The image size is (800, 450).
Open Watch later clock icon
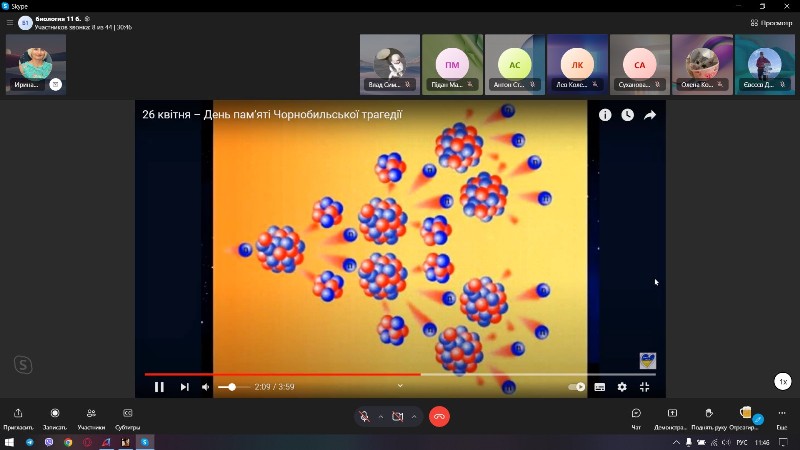point(627,115)
